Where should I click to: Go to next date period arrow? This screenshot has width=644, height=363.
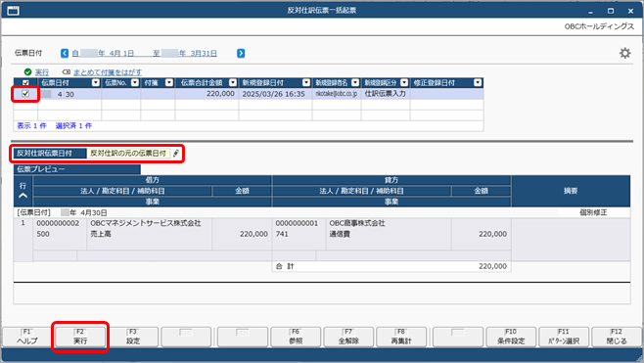[241, 53]
